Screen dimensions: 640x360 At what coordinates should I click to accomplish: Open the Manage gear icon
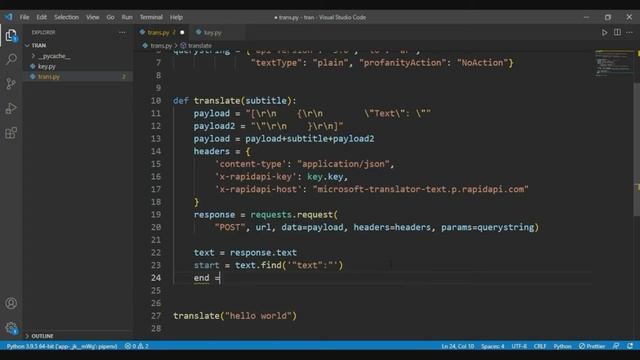[11, 327]
